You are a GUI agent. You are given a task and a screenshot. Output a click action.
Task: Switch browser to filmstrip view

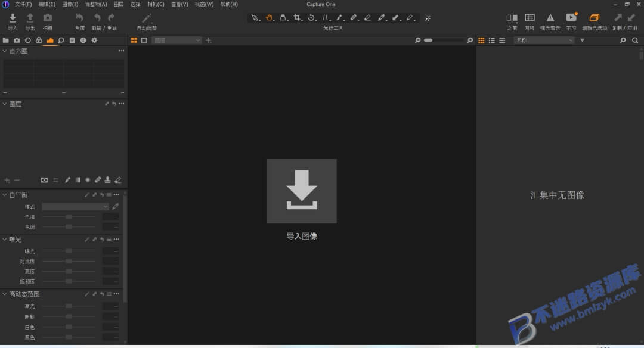click(502, 40)
